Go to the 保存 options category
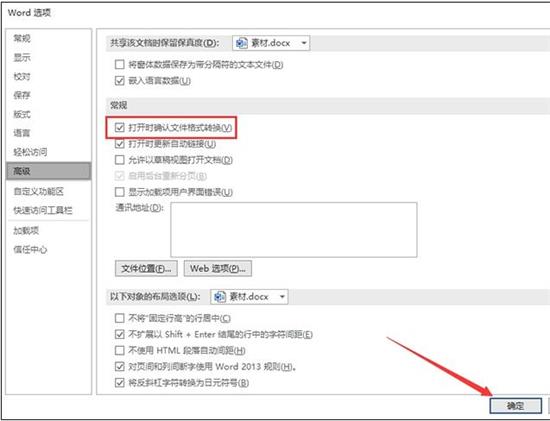 (x=22, y=95)
